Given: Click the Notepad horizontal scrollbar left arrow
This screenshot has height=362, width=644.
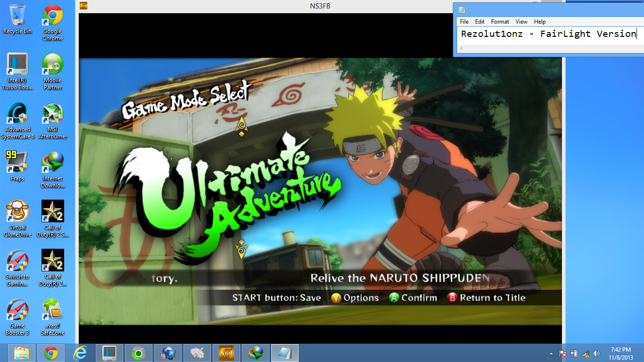Looking at the screenshot, I should (x=461, y=49).
